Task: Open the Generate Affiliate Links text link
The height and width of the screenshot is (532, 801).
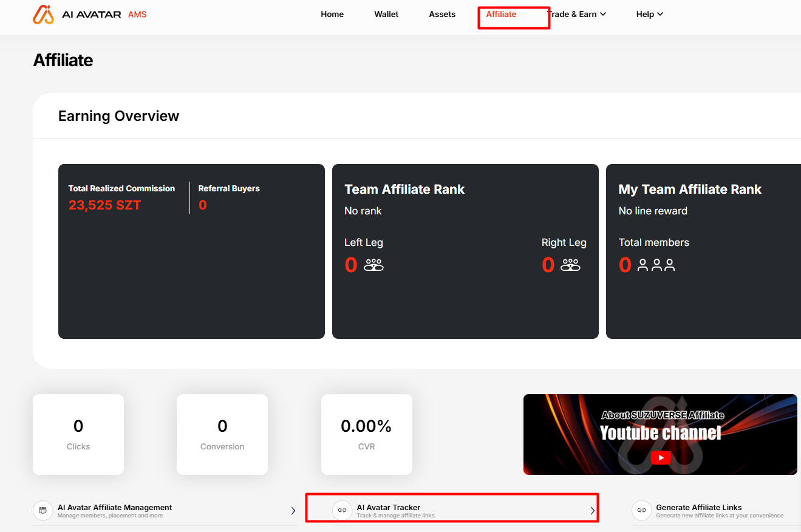Action: [x=698, y=508]
